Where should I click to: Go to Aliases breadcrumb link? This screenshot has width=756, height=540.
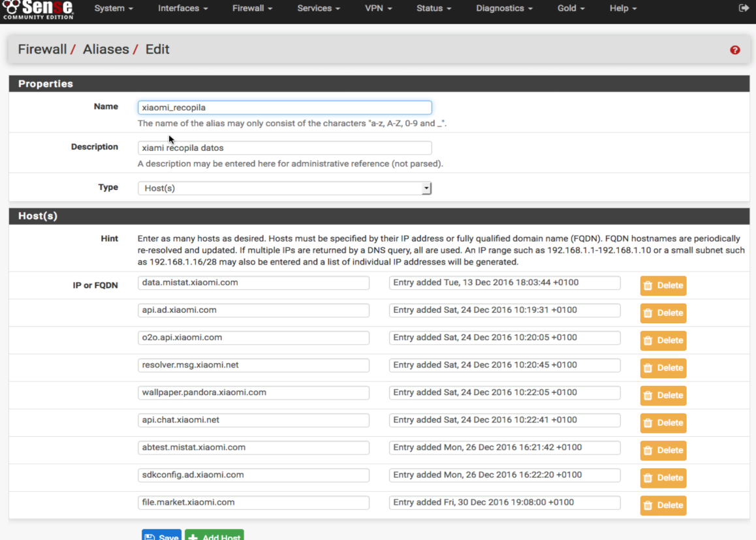105,50
